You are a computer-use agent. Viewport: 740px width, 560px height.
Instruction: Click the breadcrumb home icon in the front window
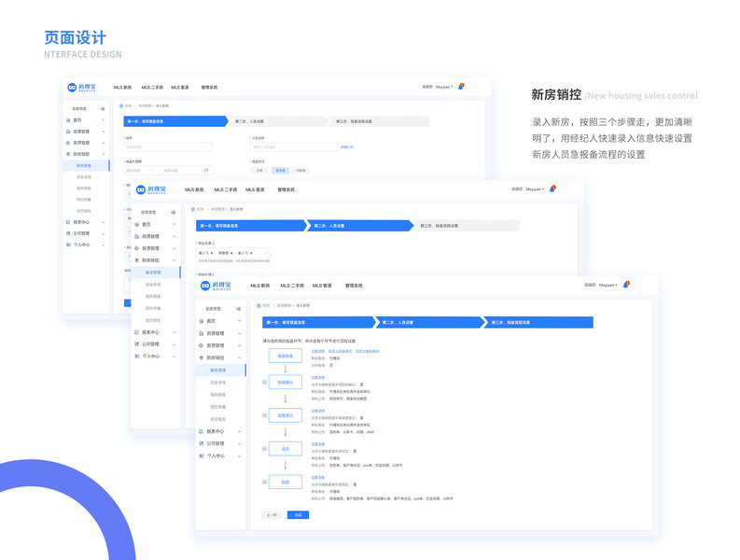point(258,305)
